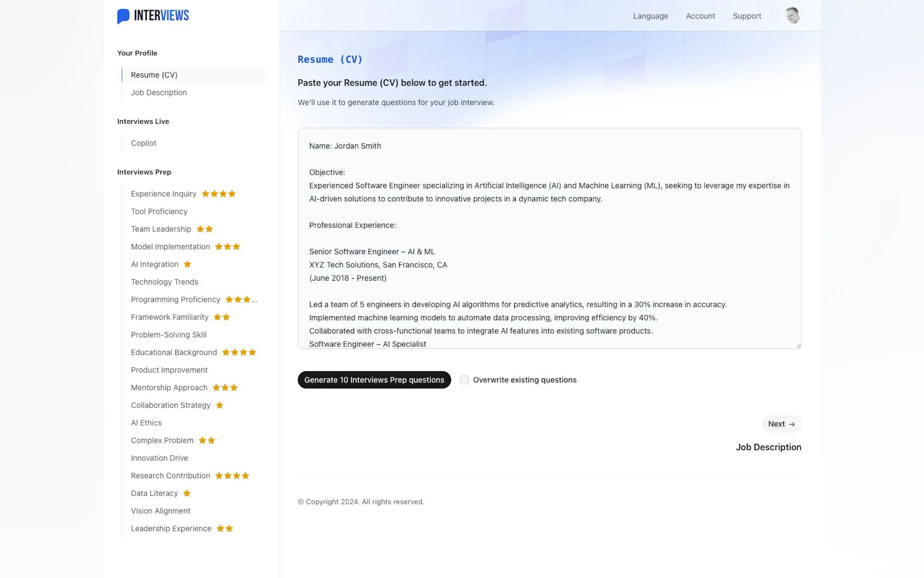924x578 pixels.
Task: Click the stars next to Research Contribution
Action: coord(232,476)
